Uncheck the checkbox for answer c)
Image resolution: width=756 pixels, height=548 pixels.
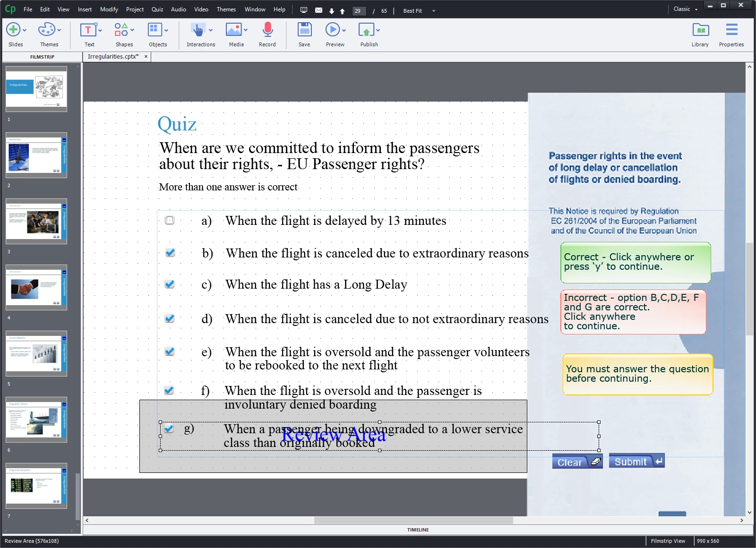170,284
